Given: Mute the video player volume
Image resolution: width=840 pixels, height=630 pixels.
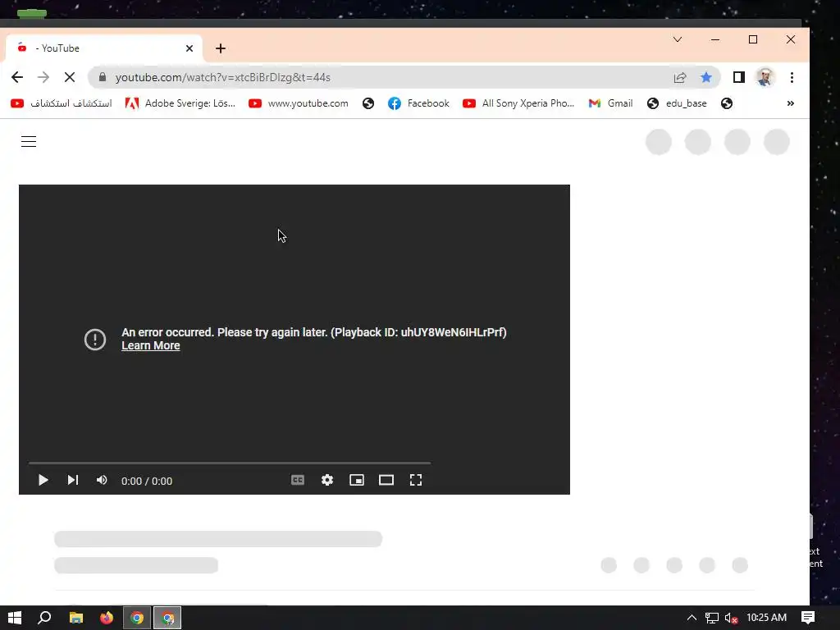Looking at the screenshot, I should coord(102,480).
